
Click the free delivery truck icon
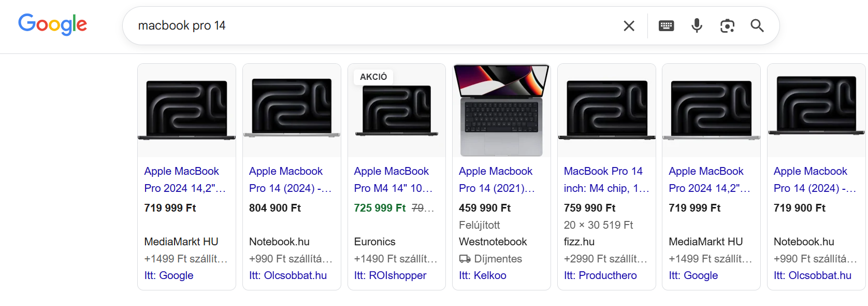click(x=465, y=259)
